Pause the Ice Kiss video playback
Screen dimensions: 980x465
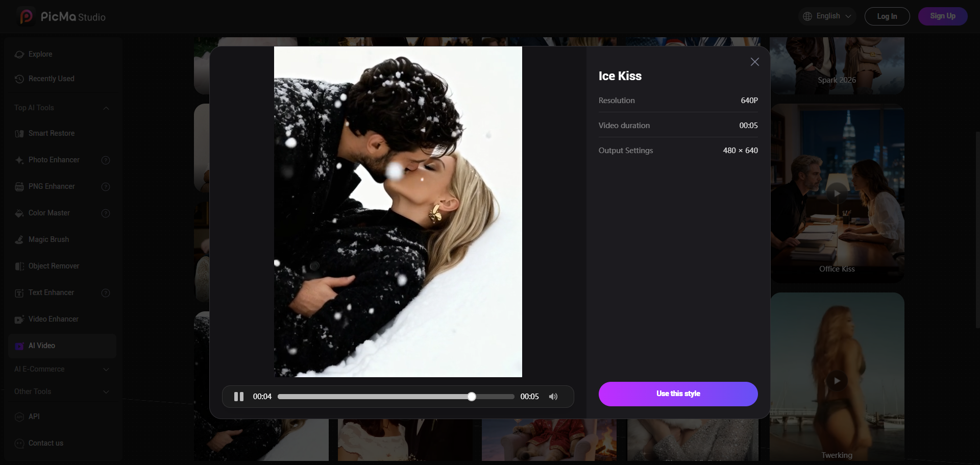coord(238,397)
